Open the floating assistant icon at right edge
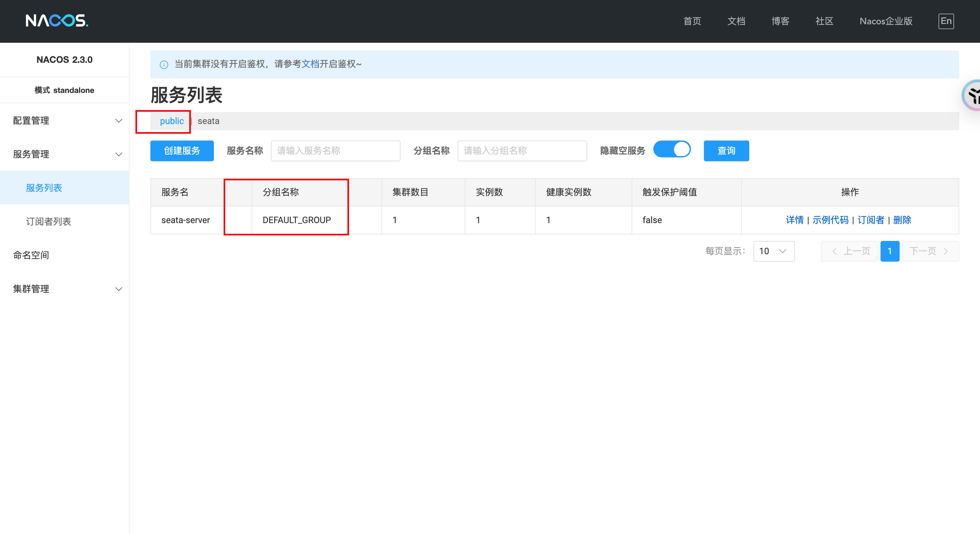 pos(972,96)
